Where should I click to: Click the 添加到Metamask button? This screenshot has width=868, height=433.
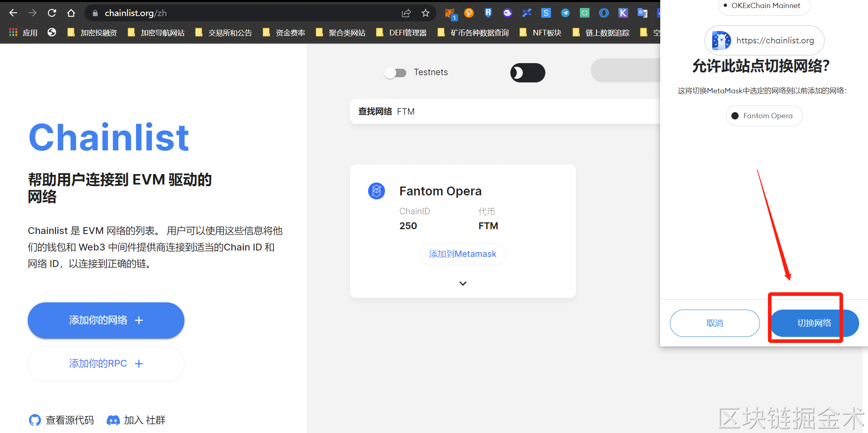(463, 254)
